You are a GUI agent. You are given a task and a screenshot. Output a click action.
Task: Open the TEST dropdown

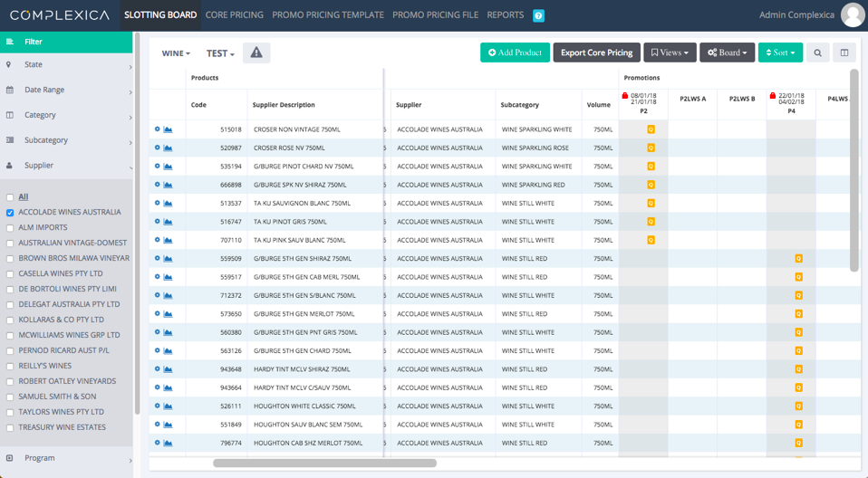click(x=220, y=53)
